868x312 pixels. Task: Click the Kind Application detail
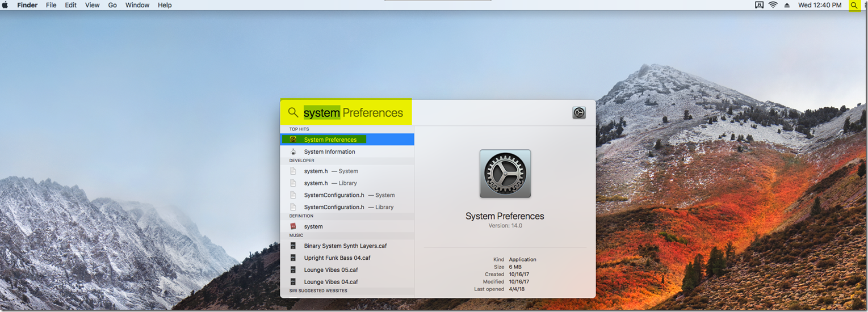click(x=514, y=259)
